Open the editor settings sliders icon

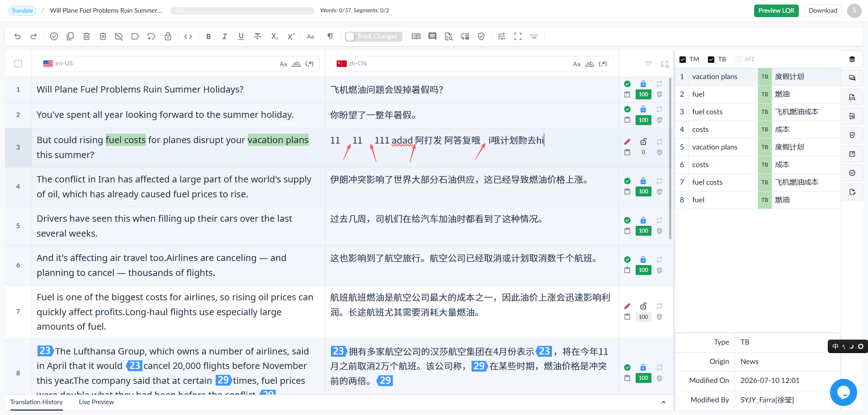tap(501, 37)
